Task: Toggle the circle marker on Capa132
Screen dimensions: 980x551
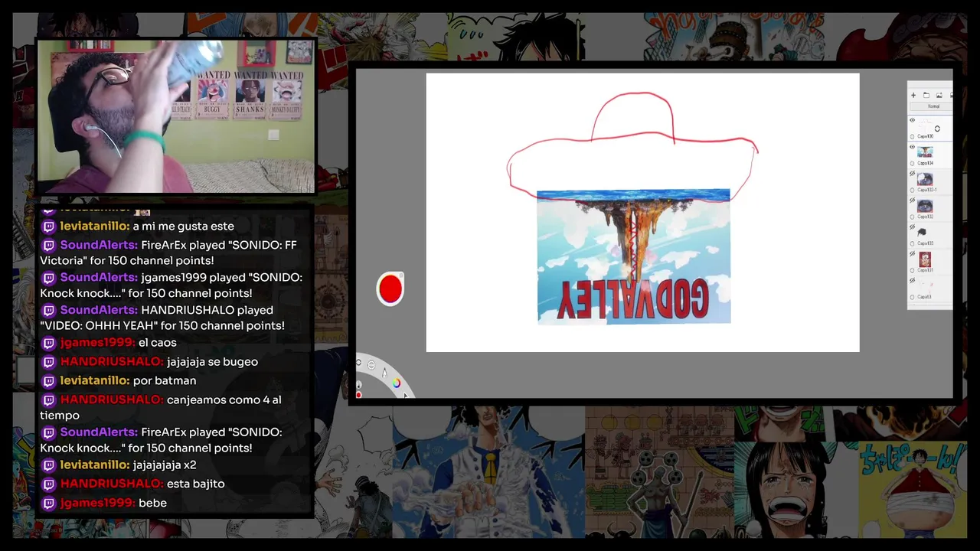Action: coord(912,217)
